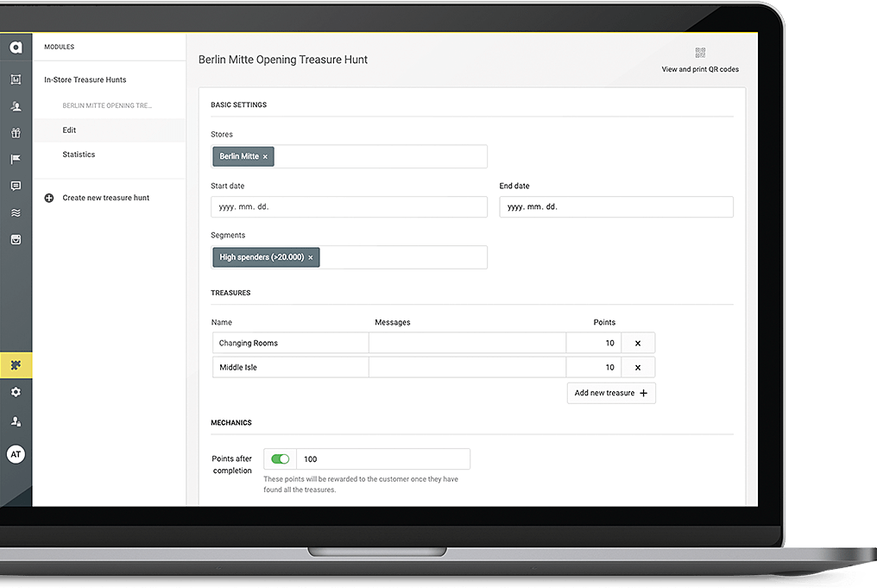Click the Name column header

tap(222, 323)
